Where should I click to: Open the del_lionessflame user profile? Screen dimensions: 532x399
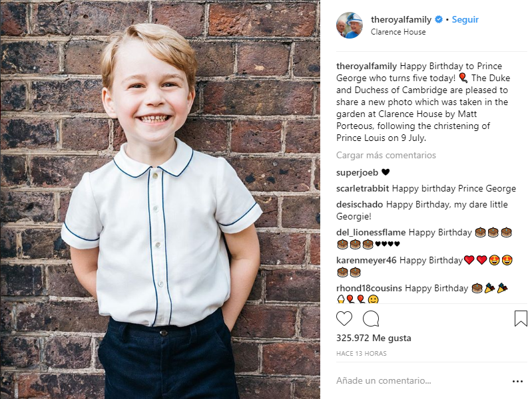click(x=371, y=232)
